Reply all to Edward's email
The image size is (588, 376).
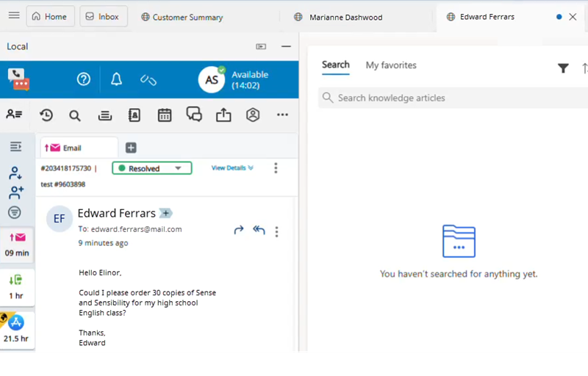click(x=259, y=230)
